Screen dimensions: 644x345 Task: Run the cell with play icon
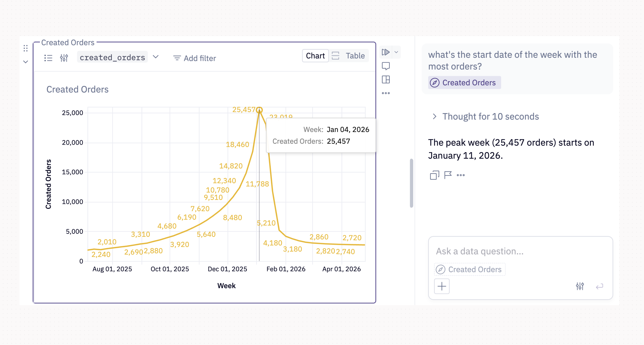point(385,52)
